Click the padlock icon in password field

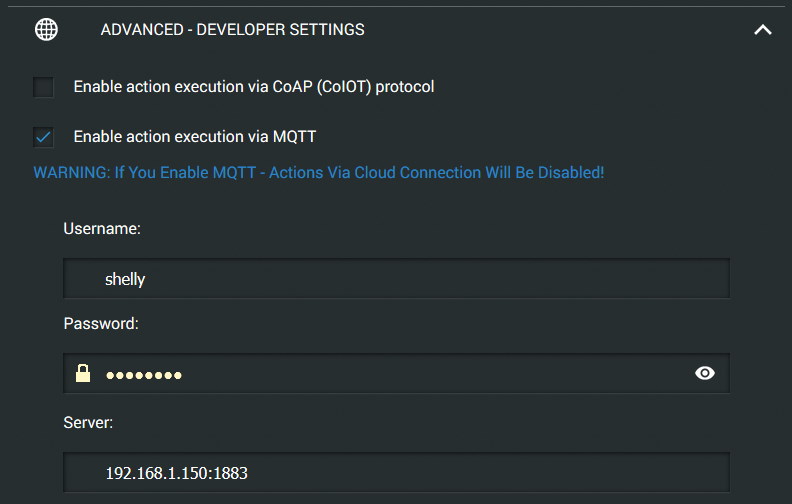83,374
